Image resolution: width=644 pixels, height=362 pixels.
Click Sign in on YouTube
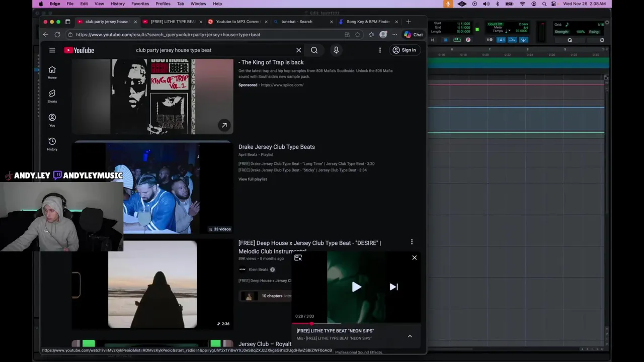tap(405, 50)
